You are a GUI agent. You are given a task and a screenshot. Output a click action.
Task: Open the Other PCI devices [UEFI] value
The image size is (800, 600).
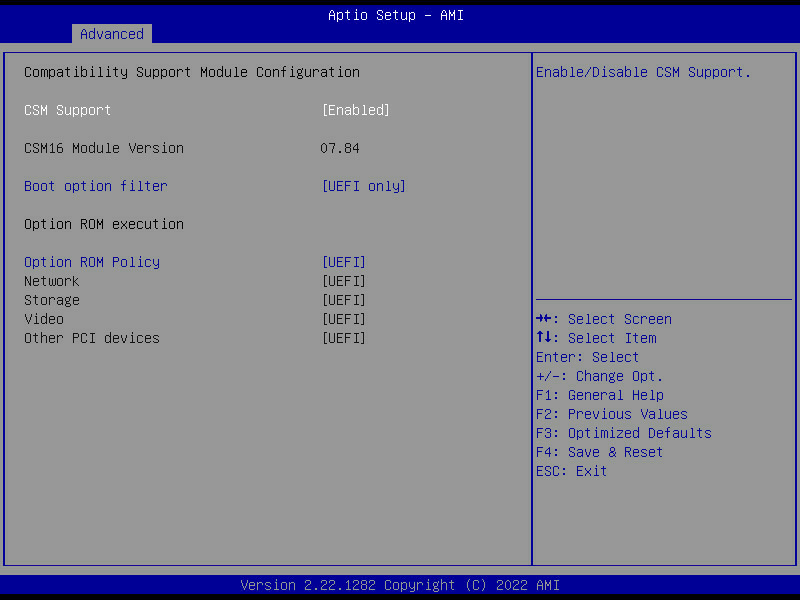344,338
